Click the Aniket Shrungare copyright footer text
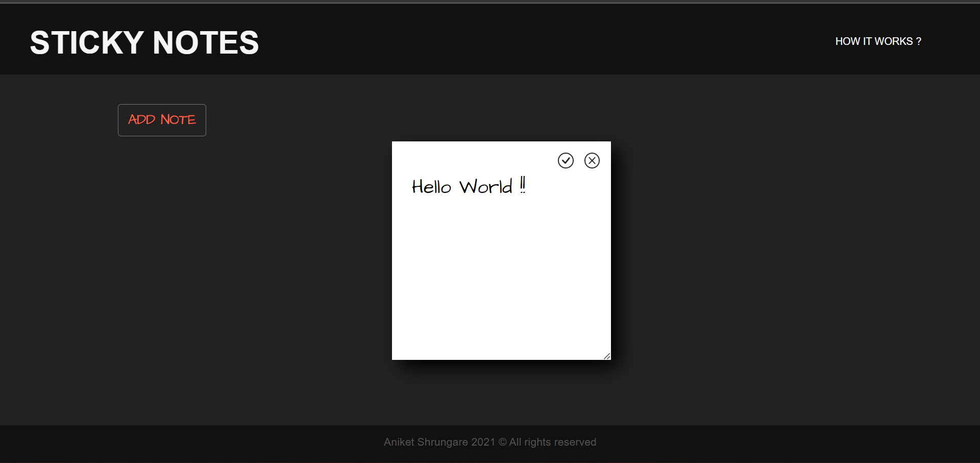This screenshot has height=463, width=980. [489, 442]
